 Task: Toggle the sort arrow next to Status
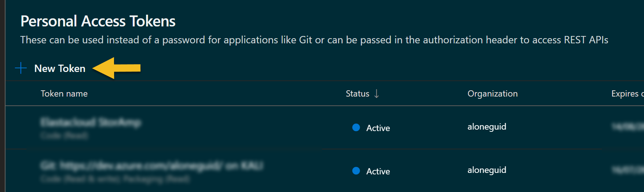376,94
